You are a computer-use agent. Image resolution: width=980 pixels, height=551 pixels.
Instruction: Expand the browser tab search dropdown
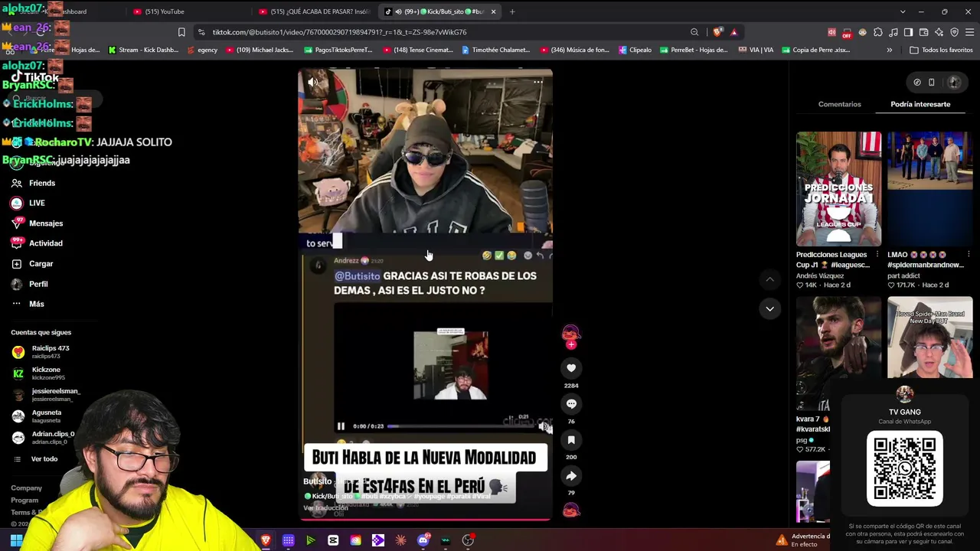pyautogui.click(x=903, y=11)
